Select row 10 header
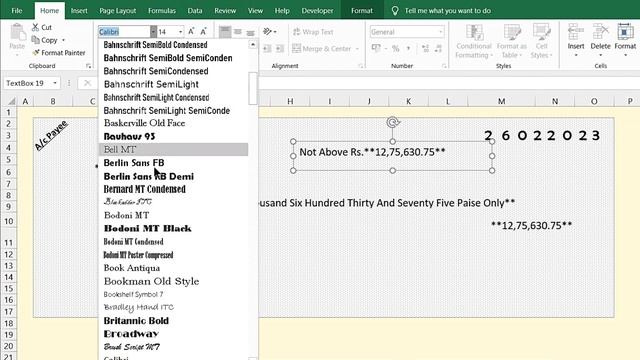This screenshot has width=640, height=360. (x=9, y=221)
